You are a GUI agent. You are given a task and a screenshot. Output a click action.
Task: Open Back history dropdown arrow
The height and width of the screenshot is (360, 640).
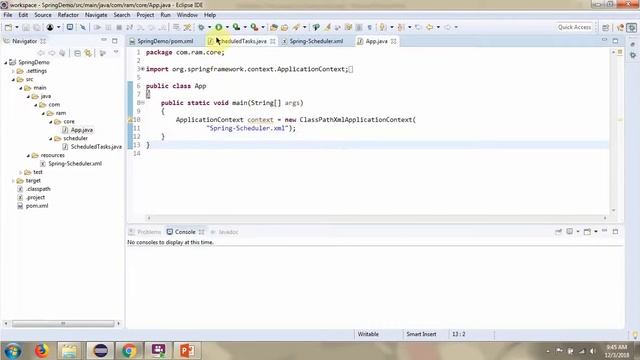[438, 27]
